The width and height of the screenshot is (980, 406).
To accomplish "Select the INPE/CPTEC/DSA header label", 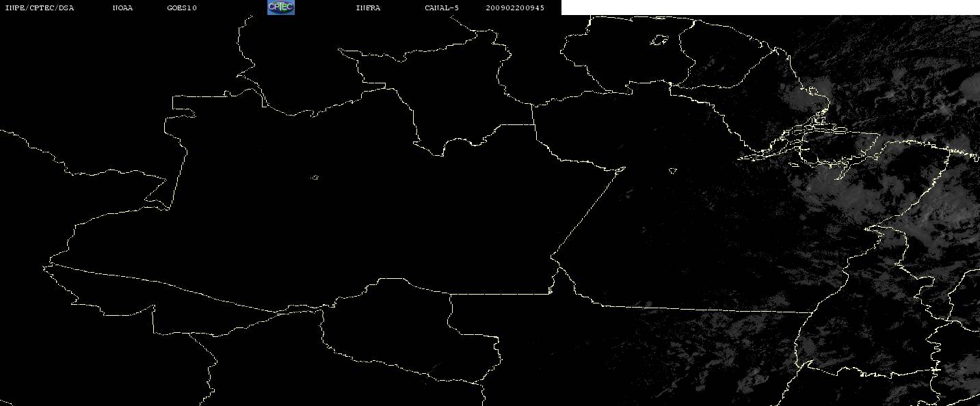I will (39, 8).
